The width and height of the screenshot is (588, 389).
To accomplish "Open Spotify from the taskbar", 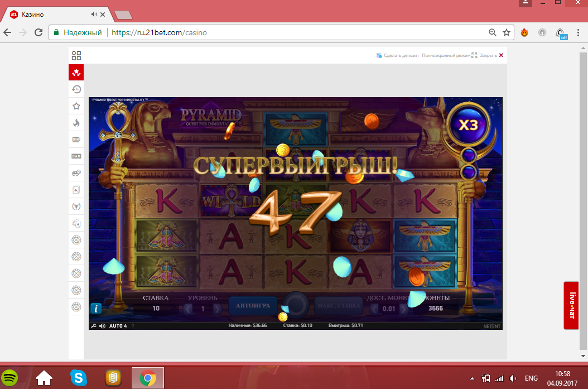I will [9, 378].
